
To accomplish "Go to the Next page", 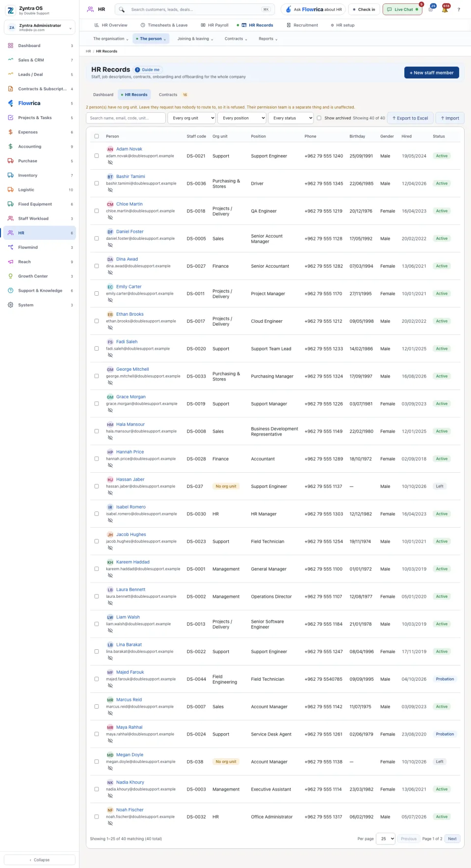I will [x=452, y=839].
